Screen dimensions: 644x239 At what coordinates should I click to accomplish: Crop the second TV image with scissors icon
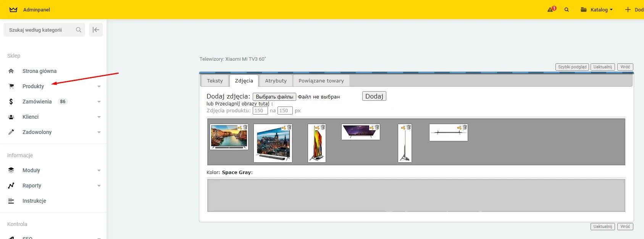[x=284, y=128]
